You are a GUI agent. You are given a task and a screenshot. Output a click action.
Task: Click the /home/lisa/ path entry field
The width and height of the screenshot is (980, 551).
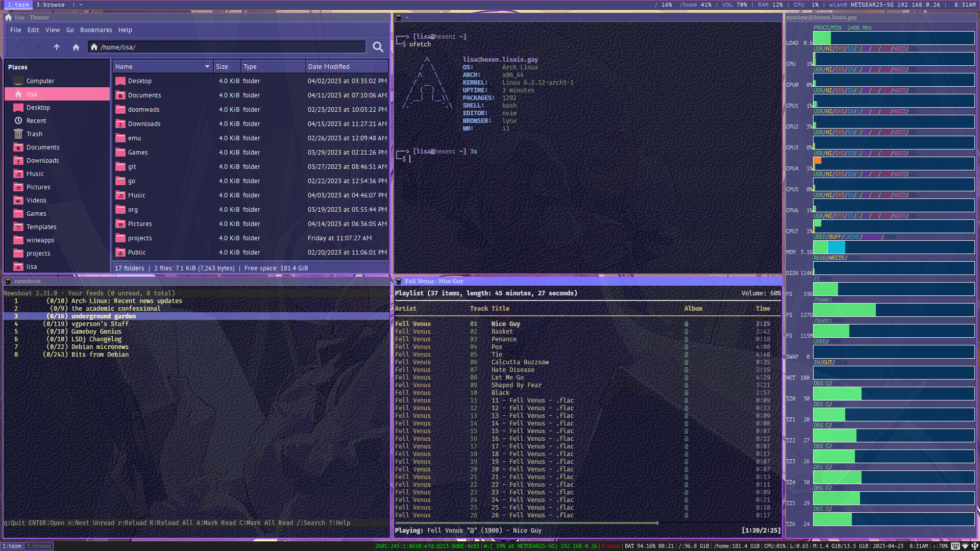click(230, 47)
